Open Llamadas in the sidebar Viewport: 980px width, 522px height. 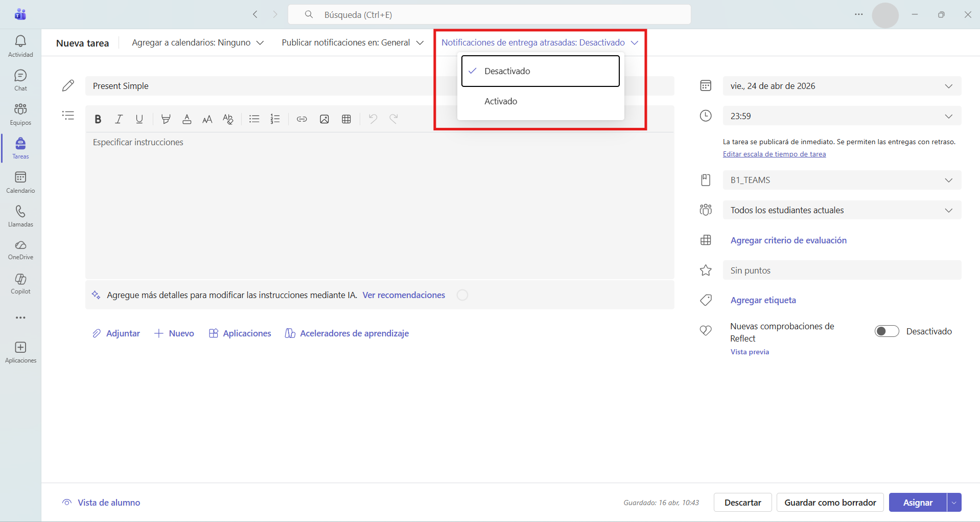point(20,216)
